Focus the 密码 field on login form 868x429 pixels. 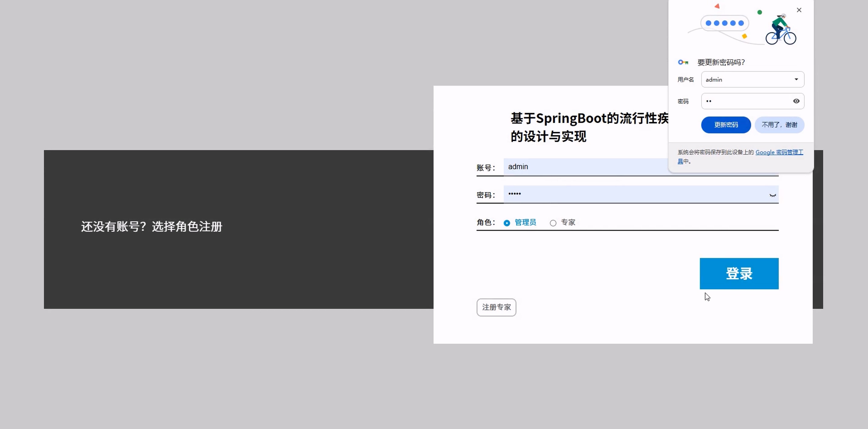633,194
